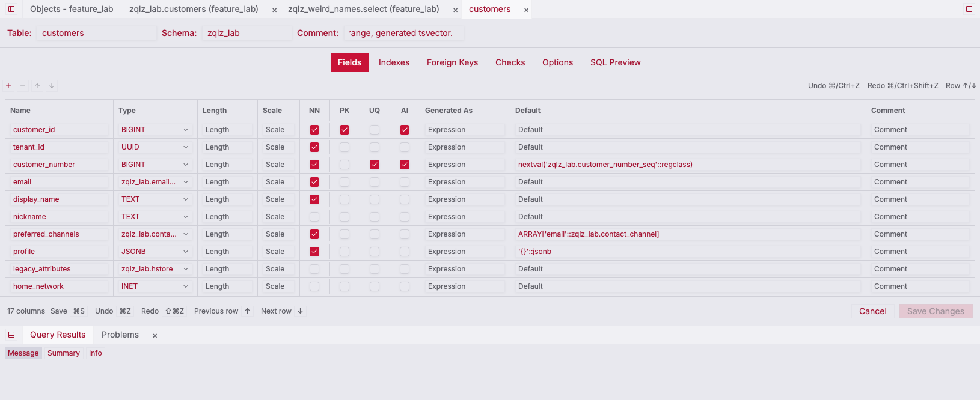The image size is (980, 400).
Task: Add a new column with plus icon
Action: pos(8,86)
